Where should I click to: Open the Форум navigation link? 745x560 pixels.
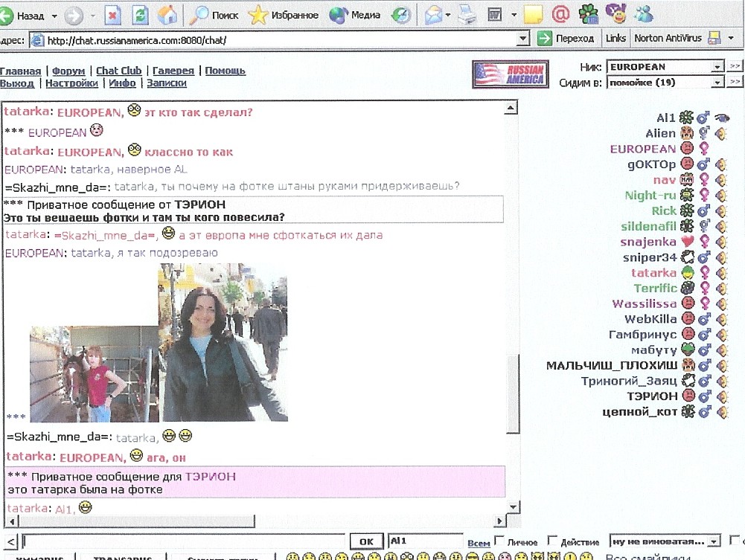[68, 71]
